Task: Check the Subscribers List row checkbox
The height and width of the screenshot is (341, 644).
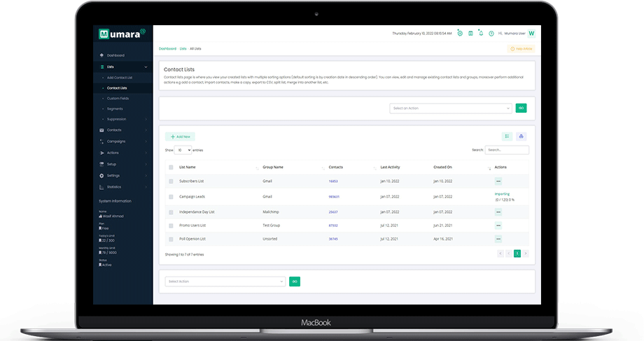Action: [171, 181]
